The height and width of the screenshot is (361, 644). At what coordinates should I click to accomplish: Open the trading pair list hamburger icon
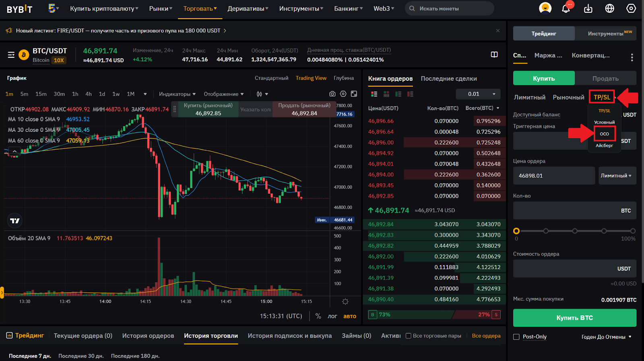pyautogui.click(x=11, y=55)
